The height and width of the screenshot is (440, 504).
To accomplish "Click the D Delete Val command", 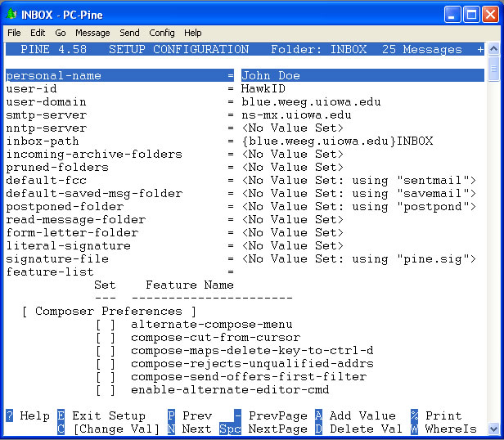I will (x=358, y=429).
